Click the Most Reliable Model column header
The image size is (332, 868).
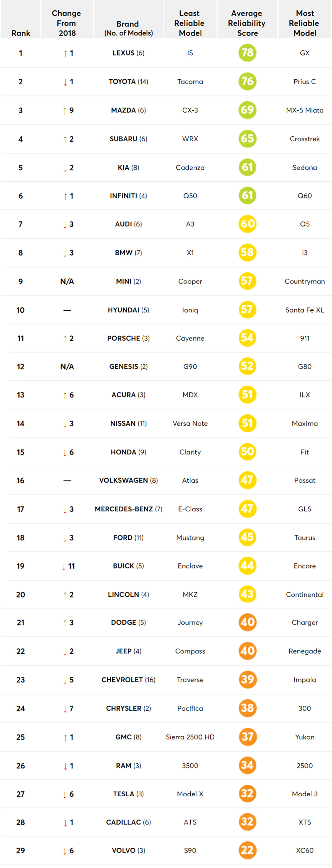click(304, 23)
